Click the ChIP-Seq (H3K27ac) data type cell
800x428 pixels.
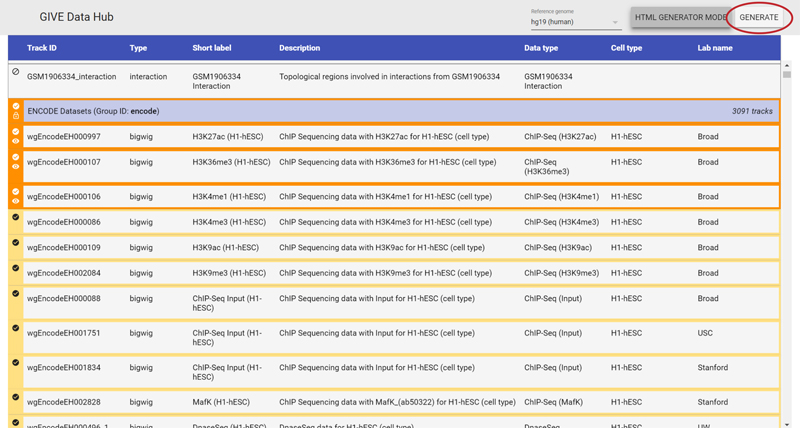(x=560, y=137)
